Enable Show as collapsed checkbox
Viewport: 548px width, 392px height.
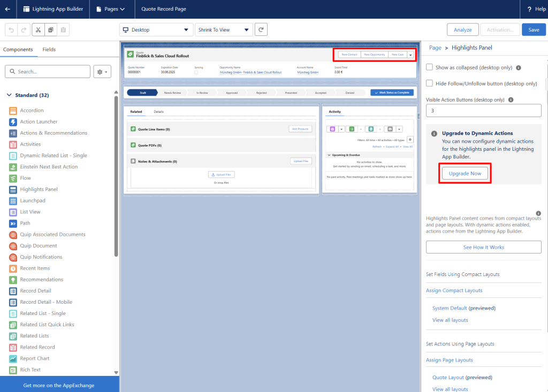click(x=429, y=67)
